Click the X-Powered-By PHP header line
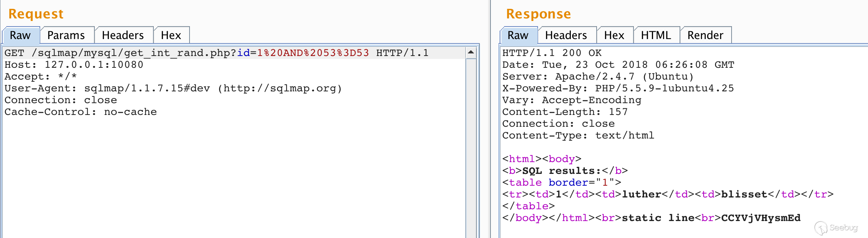 point(618,88)
